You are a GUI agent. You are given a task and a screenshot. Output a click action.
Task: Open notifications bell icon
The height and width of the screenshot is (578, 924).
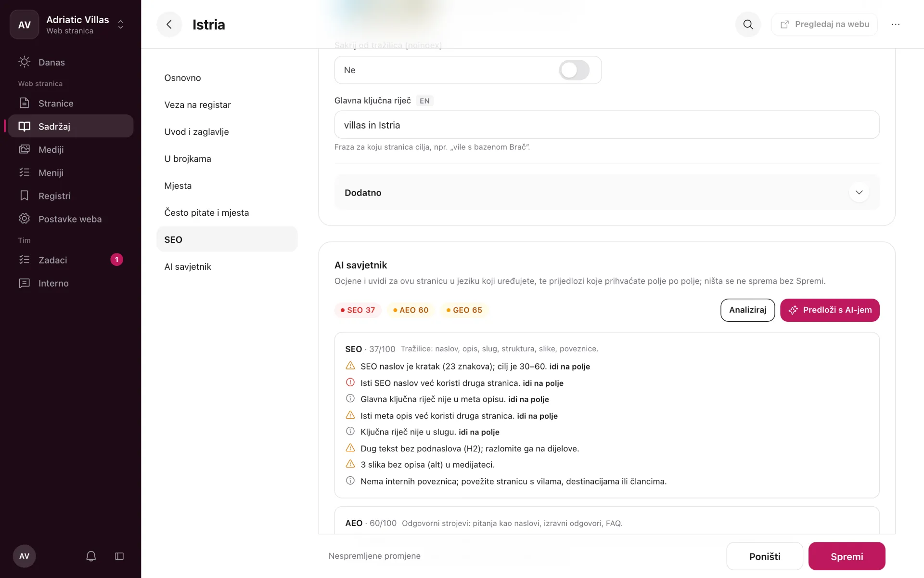click(91, 556)
